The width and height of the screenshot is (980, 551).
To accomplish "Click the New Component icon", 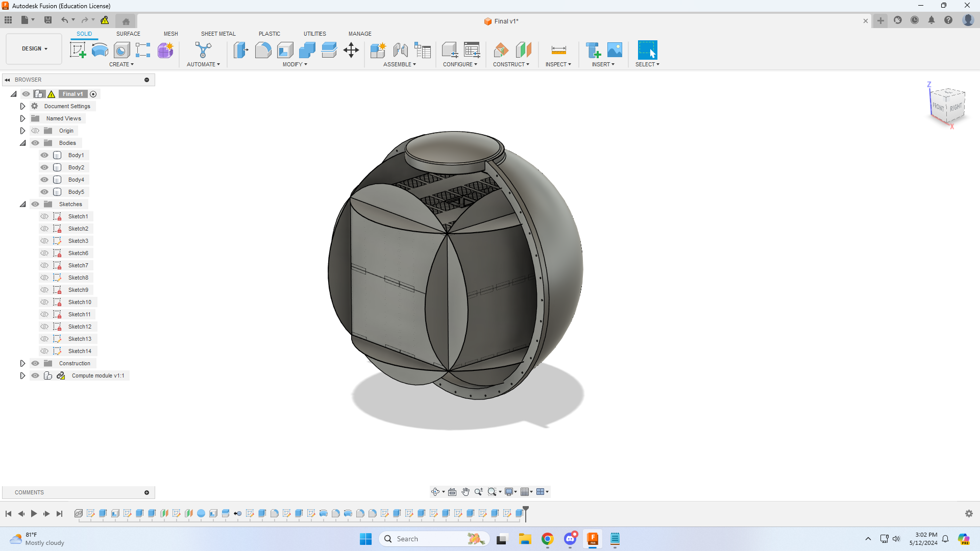I will point(378,50).
